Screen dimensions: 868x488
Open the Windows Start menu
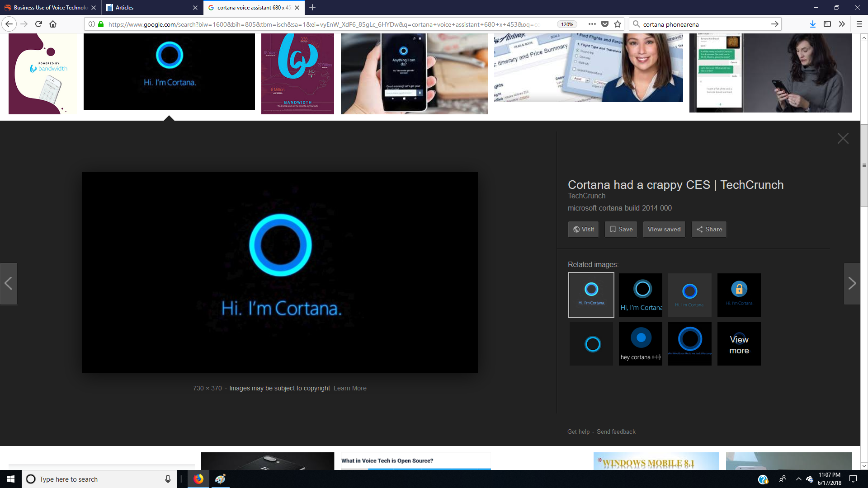11,479
